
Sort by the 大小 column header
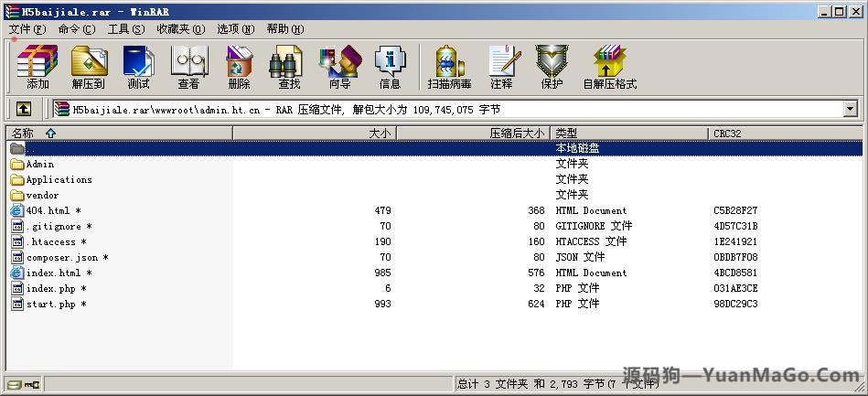[x=315, y=133]
